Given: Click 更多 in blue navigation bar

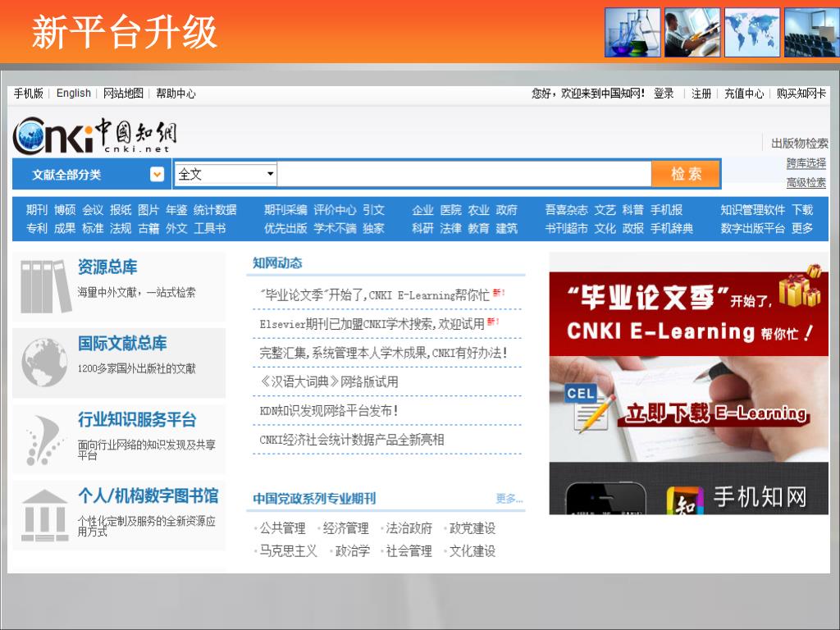Looking at the screenshot, I should coord(802,228).
